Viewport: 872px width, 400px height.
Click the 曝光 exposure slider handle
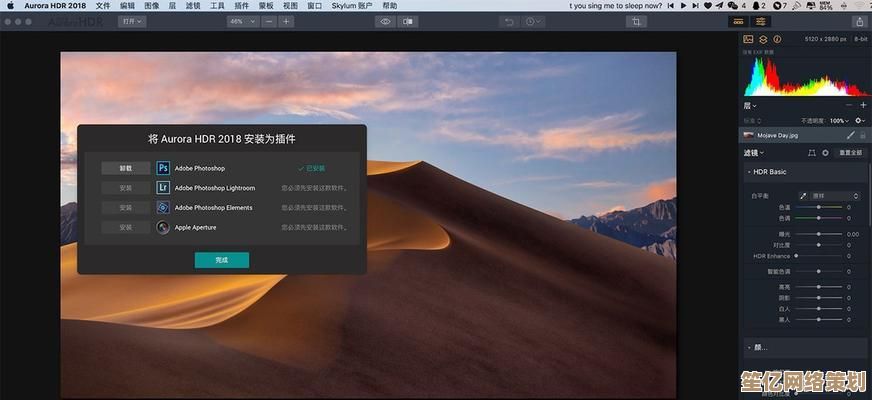point(819,234)
